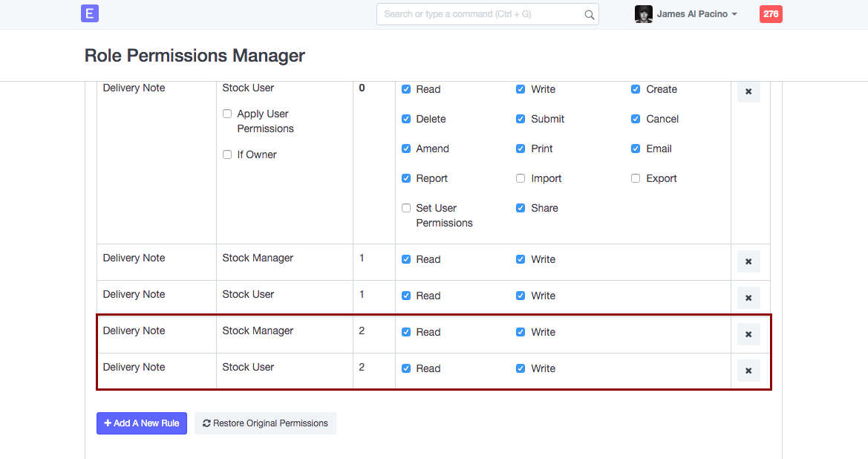Remove the level 2 Stock Manager rule
868x459 pixels.
click(748, 334)
